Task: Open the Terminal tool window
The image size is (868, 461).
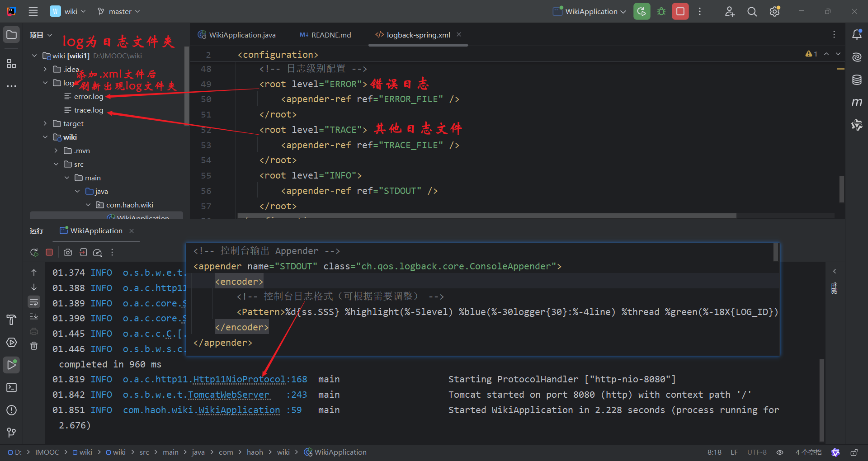Action: (x=12, y=387)
